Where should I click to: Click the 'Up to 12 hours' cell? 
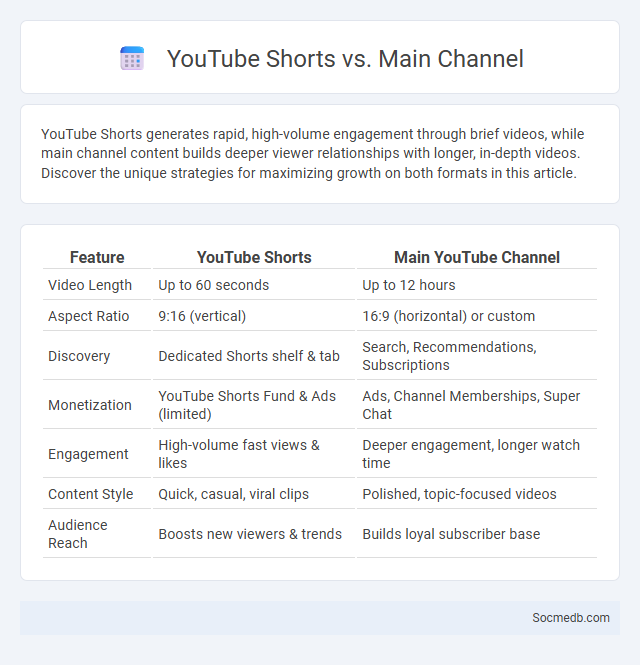(x=477, y=285)
